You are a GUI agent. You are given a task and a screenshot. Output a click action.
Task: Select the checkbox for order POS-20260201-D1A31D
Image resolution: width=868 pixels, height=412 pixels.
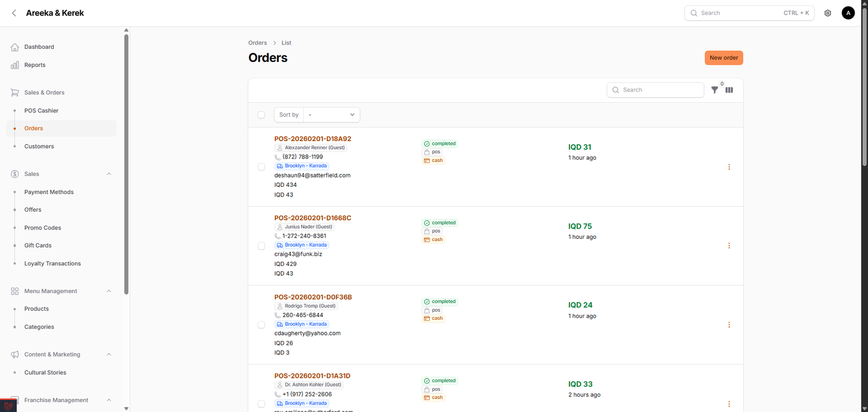(261, 404)
